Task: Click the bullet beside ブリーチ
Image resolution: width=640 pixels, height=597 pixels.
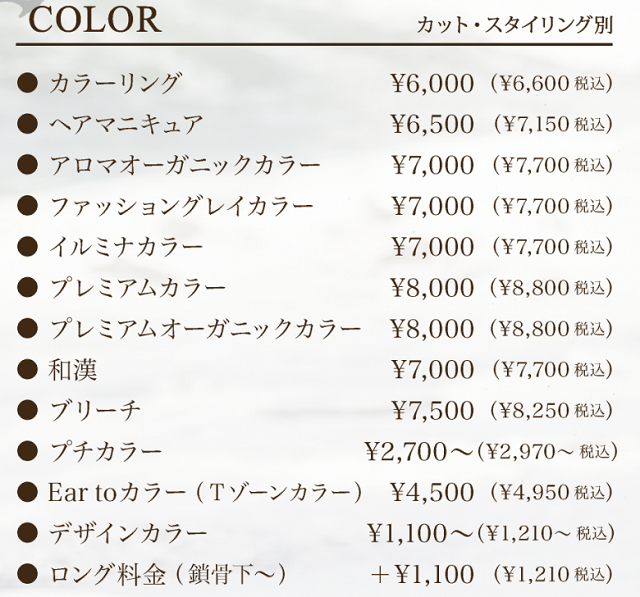Action: pos(27,410)
